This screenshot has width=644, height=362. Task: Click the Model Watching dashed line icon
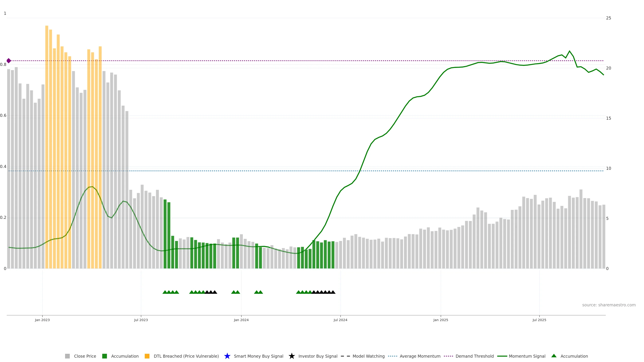coord(345,356)
